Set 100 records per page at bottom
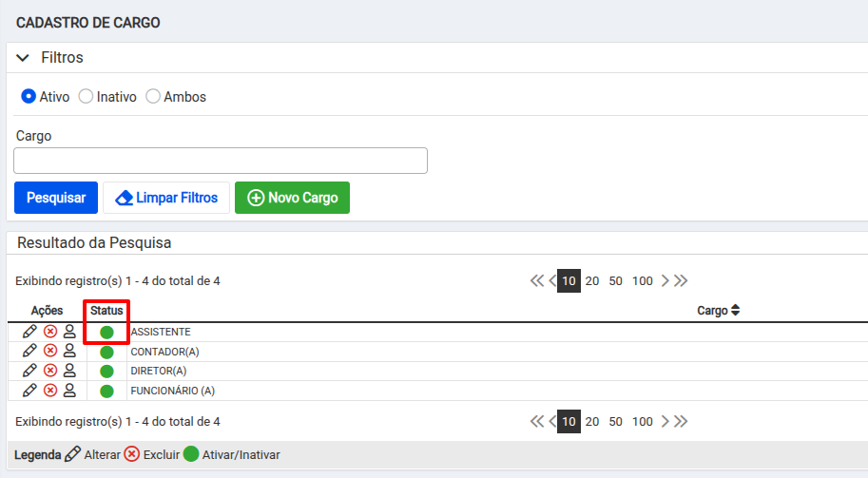868x478 pixels. (x=642, y=422)
